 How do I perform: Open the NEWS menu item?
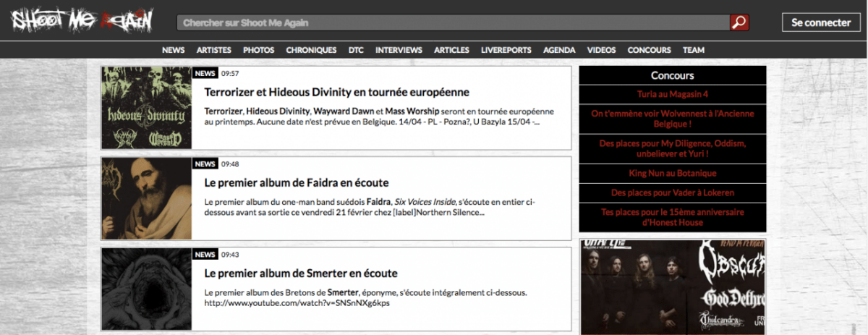click(x=174, y=50)
